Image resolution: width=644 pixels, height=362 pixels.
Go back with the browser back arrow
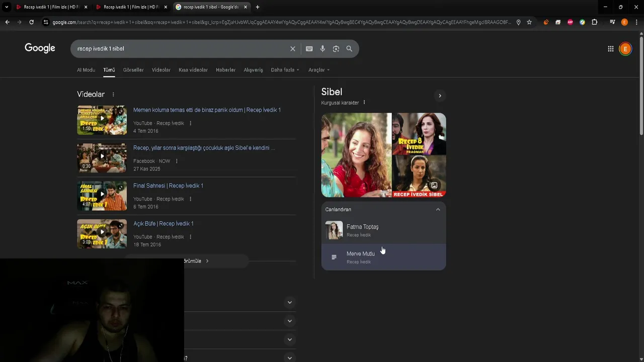coord(7,22)
